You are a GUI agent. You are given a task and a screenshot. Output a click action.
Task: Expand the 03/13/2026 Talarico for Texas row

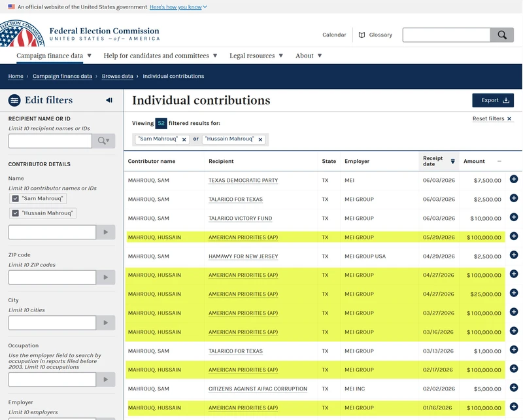point(514,349)
